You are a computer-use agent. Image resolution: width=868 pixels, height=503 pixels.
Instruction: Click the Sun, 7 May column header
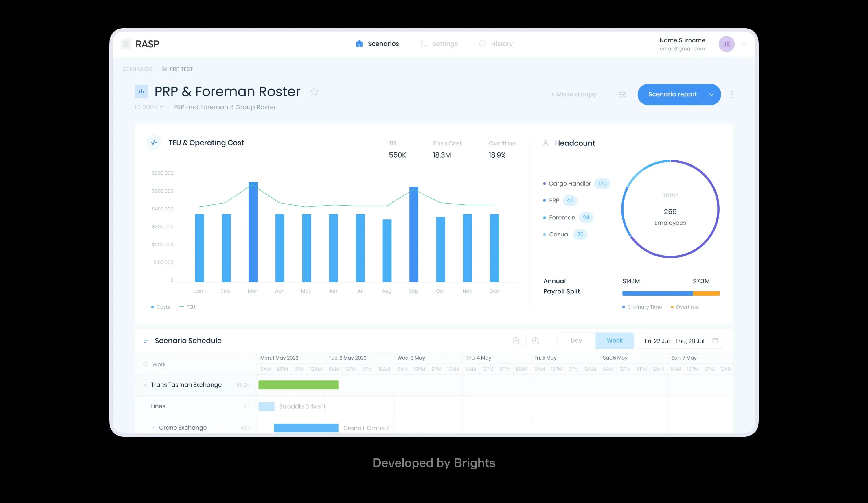684,358
